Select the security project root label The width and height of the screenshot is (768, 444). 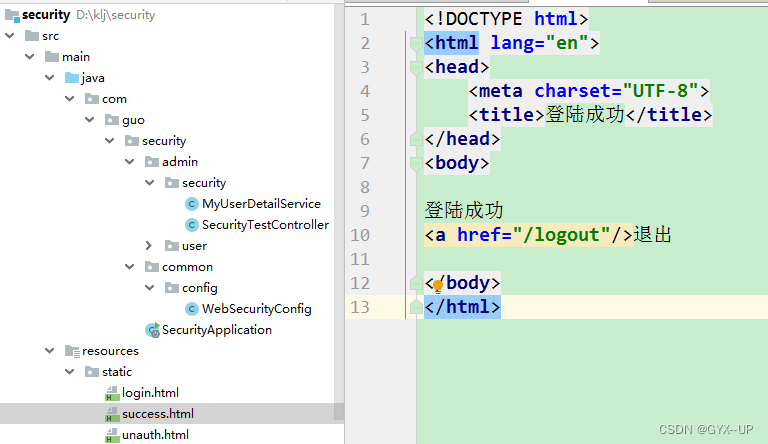pos(46,15)
